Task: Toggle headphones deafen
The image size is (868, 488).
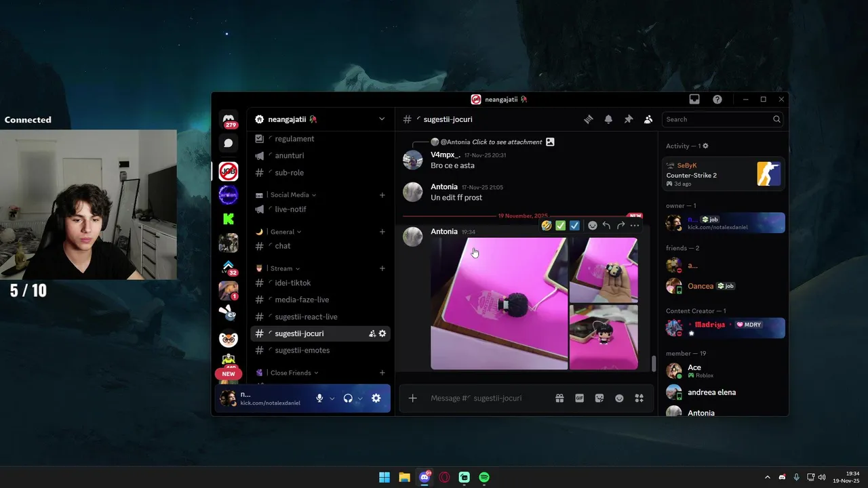Action: (x=348, y=399)
